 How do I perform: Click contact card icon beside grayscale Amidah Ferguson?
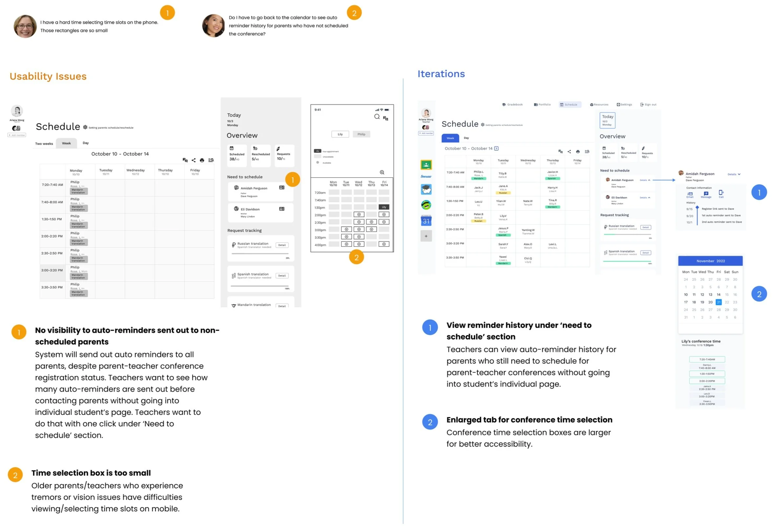click(x=282, y=188)
